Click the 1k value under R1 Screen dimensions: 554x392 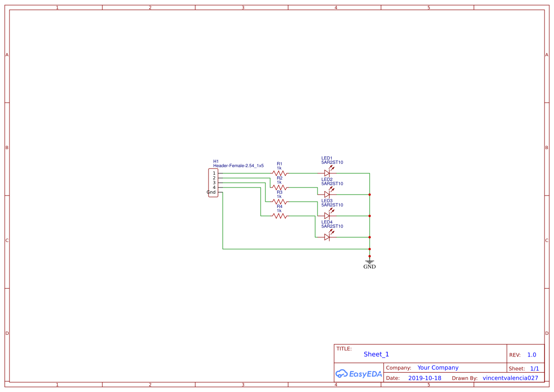point(279,168)
